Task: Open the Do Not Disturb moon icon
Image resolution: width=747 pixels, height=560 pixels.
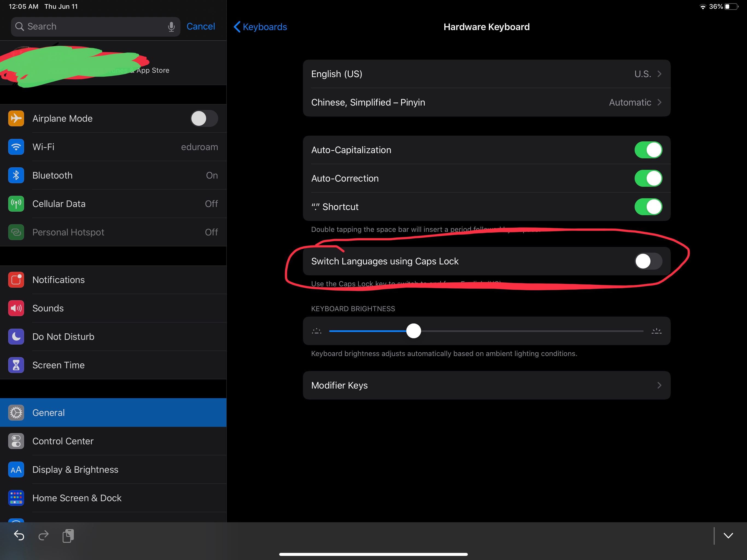Action: pos(16,337)
